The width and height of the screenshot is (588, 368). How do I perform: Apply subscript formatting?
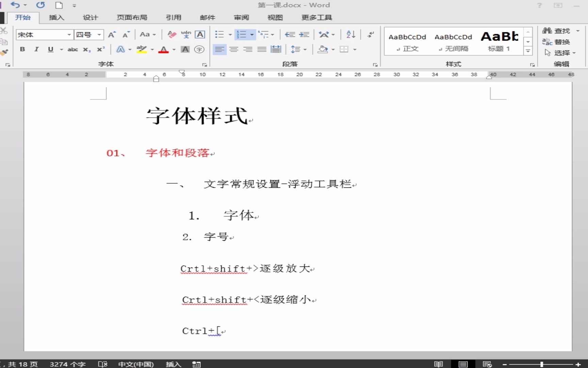pyautogui.click(x=87, y=49)
